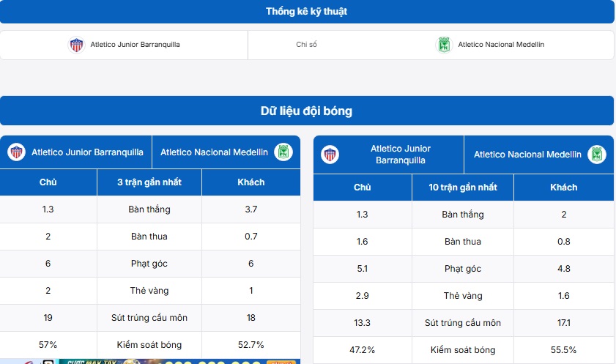Click the Bàn thắng label in the 3 trận table
Screen dimensions: 616x364
pos(149,209)
